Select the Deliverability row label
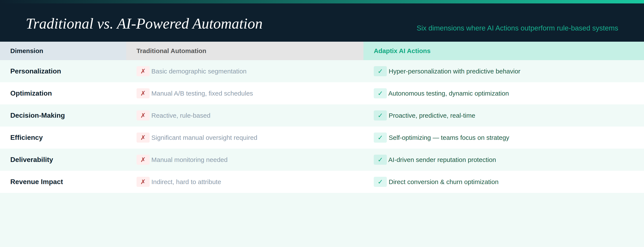 pos(32,160)
